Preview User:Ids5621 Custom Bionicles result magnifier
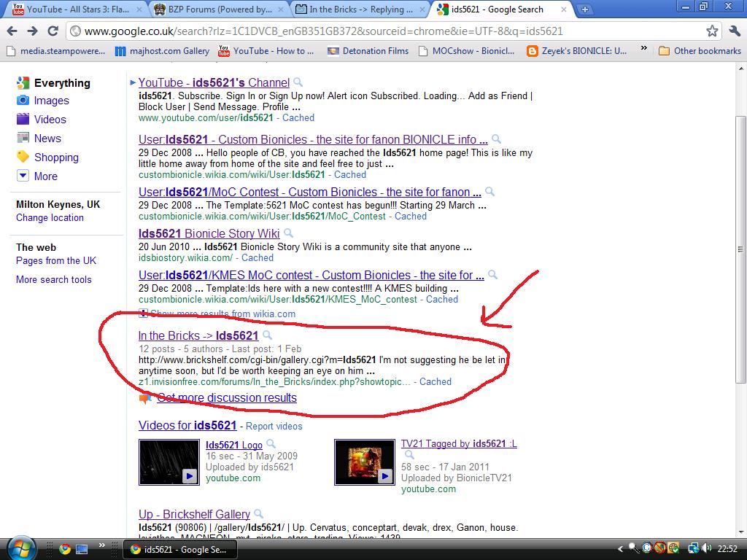The height and width of the screenshot is (560, 747). coord(496,139)
